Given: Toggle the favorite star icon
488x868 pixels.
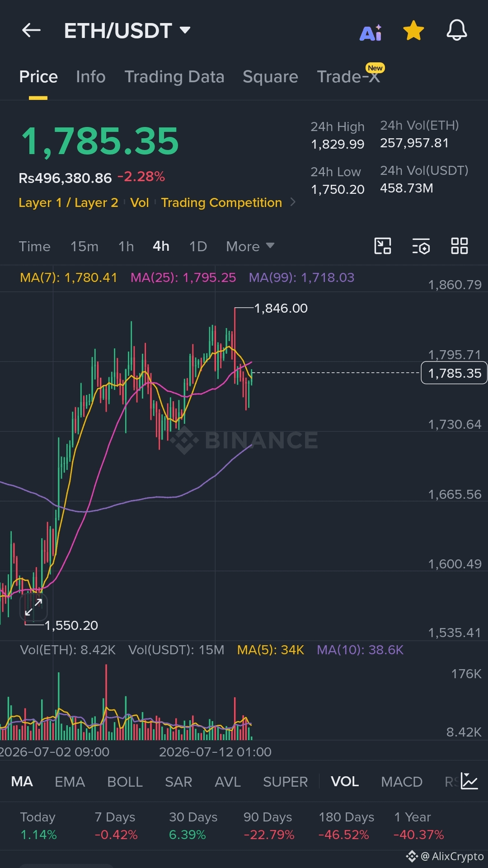Looking at the screenshot, I should pos(413,31).
